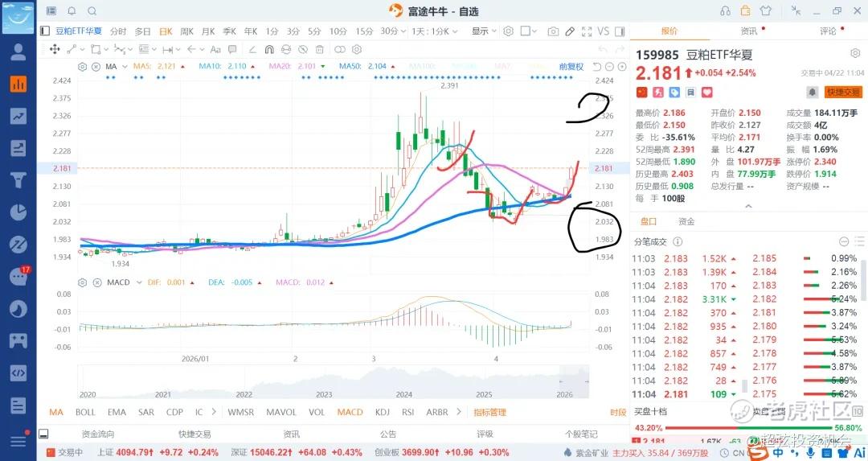Click the 时段 time-period link
The image size is (868, 461).
[x=618, y=412]
